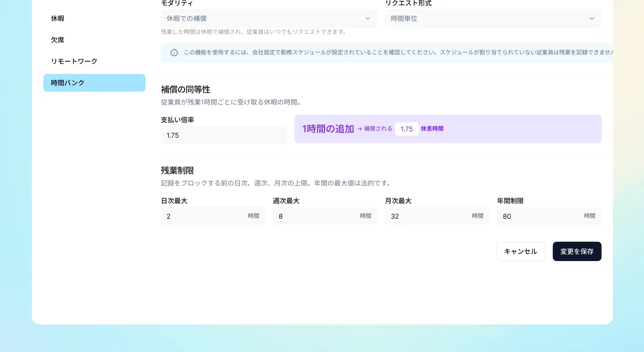Focus the 年間制限 hours field
Viewport: 644px width, 352px height.
[549, 216]
